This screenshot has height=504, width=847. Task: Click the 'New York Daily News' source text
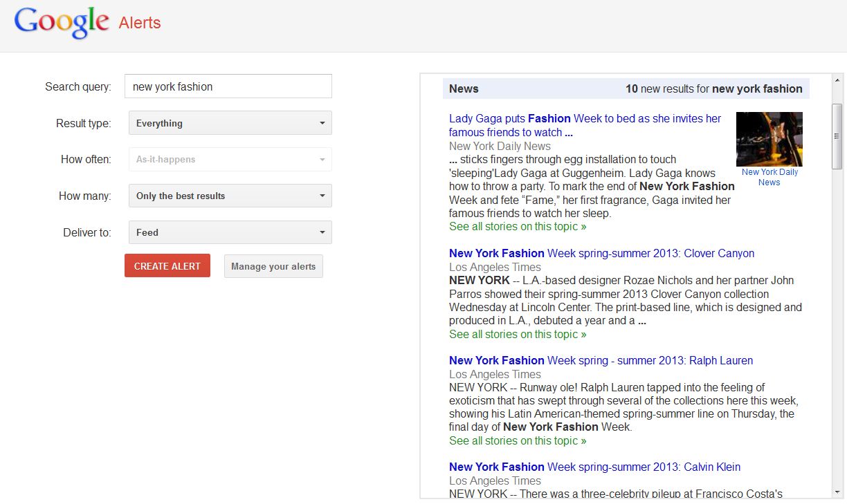500,146
